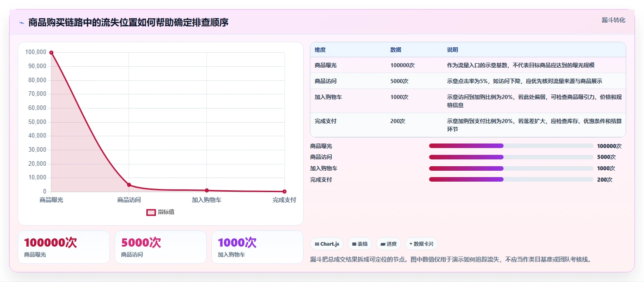Click the 200次 value beside progress bar
644x282 pixels.
point(605,180)
